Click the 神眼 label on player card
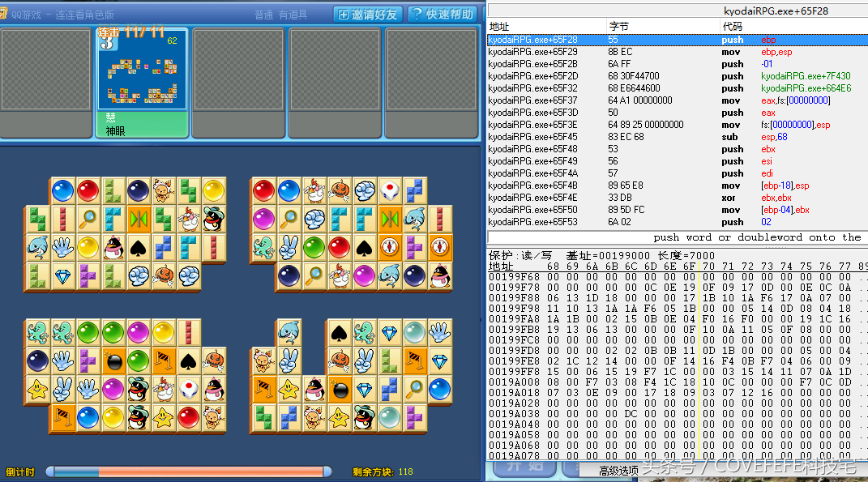868x482 pixels. (116, 131)
